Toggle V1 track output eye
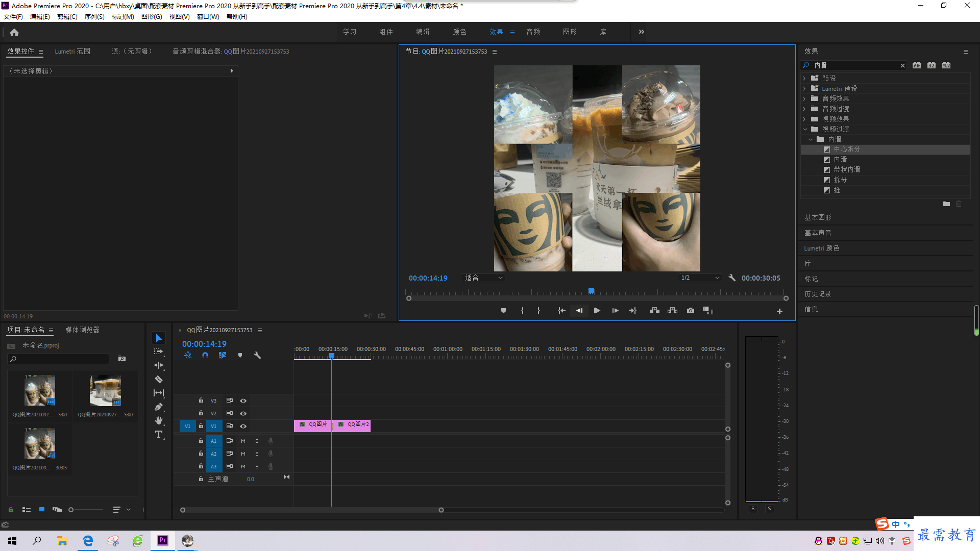 [x=243, y=426]
